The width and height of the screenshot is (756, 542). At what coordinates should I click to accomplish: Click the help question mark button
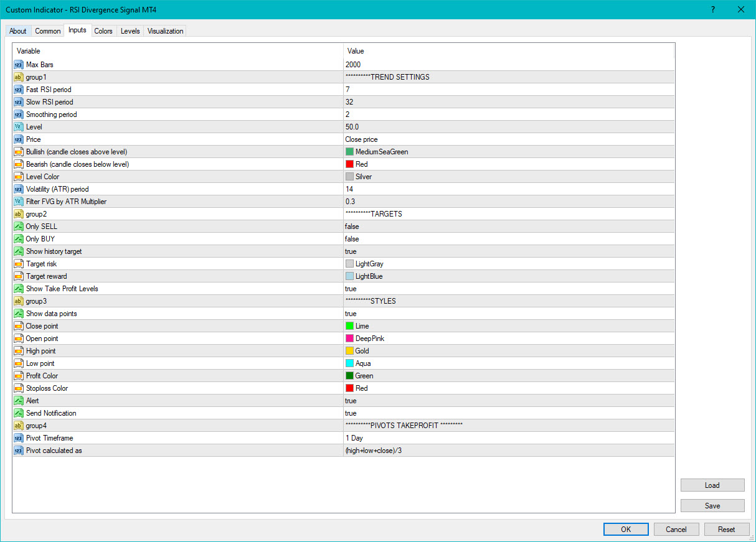coord(712,9)
